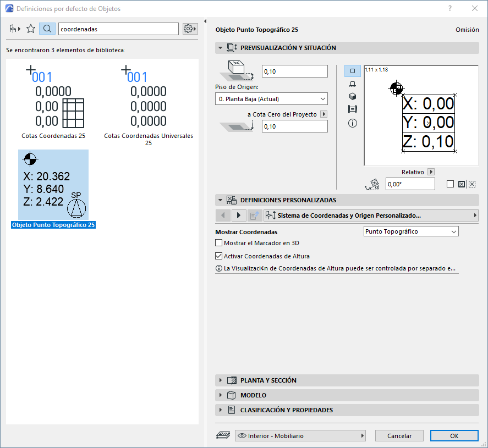Click the object preview image
Image resolution: width=488 pixels, height=448 pixels.
pyautogui.click(x=421, y=115)
